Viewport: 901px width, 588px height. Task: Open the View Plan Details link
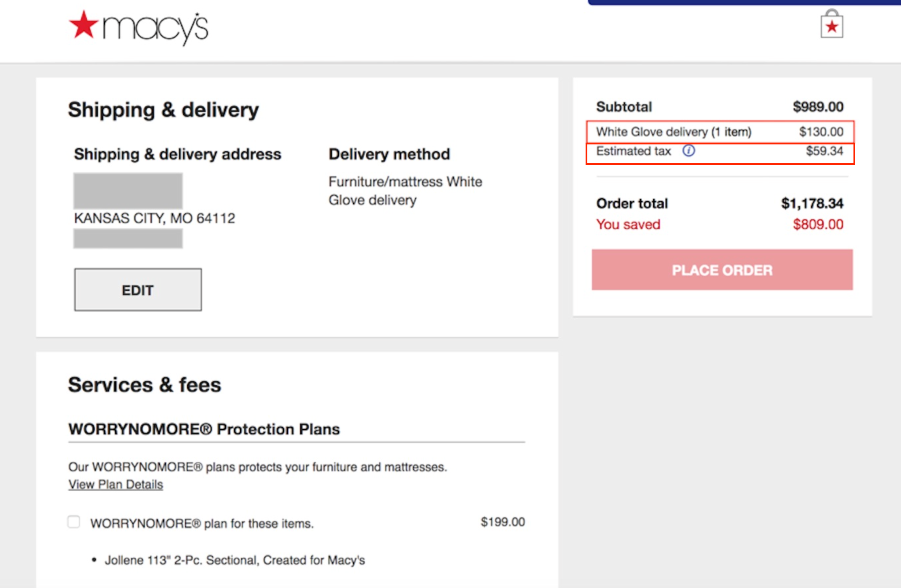pyautogui.click(x=116, y=484)
